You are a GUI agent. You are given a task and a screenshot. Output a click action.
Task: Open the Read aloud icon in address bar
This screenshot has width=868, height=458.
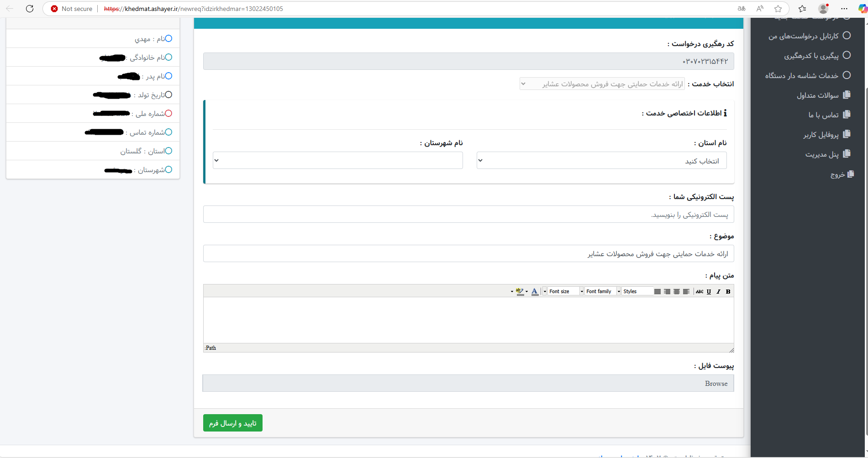[x=760, y=9]
